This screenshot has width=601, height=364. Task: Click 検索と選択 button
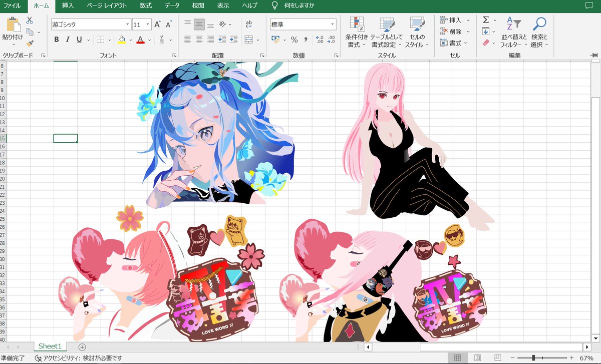point(539,32)
